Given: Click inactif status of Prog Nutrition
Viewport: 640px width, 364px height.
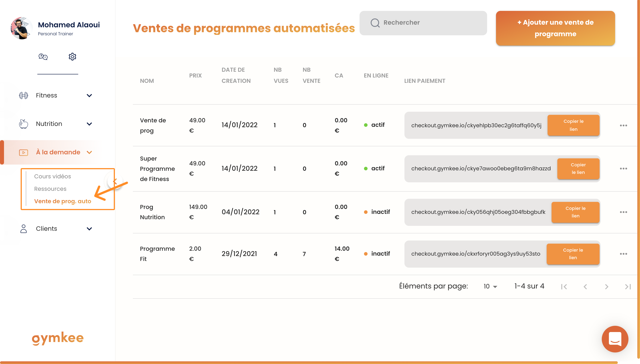Looking at the screenshot, I should coord(377,212).
